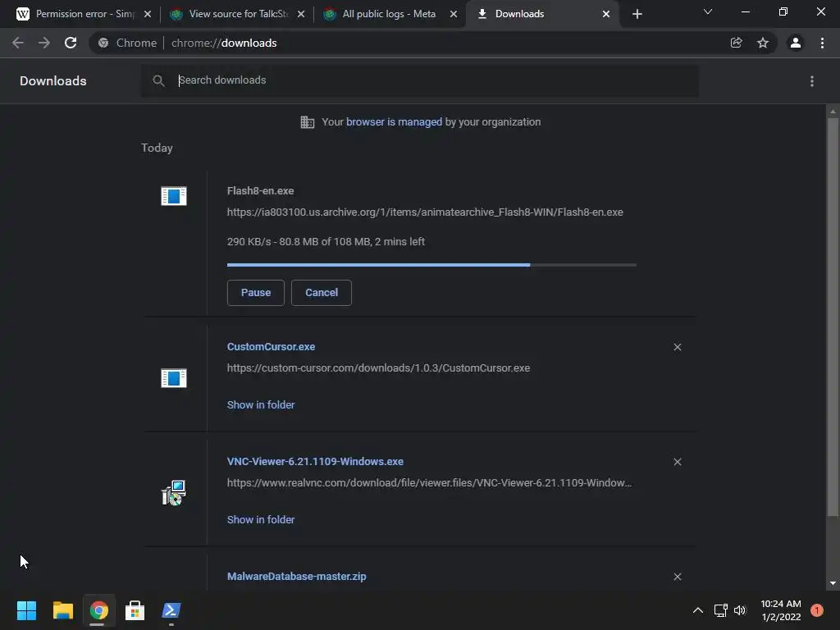Click the browser is managed link
Viewport: 840px width, 630px height.
pyautogui.click(x=395, y=122)
